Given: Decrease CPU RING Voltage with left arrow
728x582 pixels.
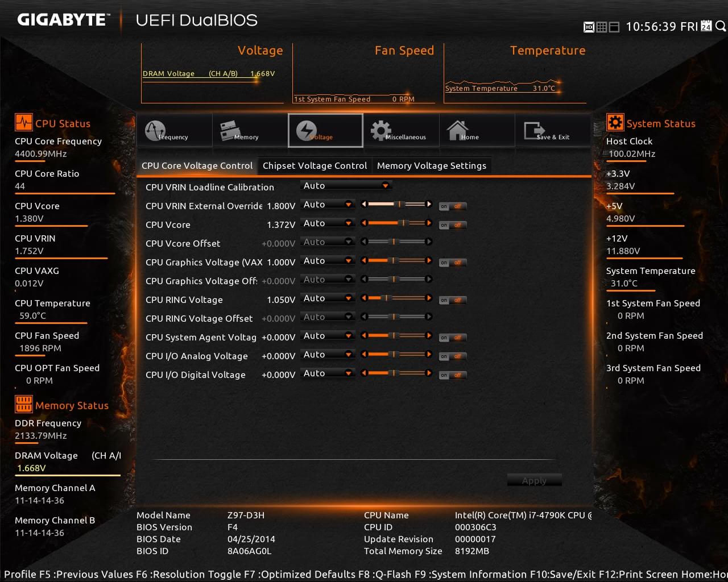Looking at the screenshot, I should (x=364, y=298).
